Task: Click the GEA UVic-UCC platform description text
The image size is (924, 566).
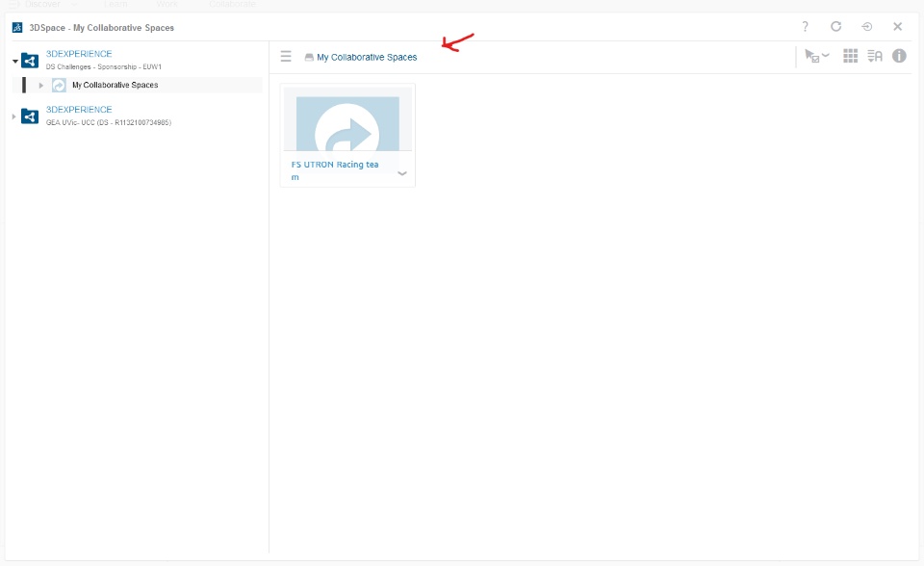Action: pos(109,122)
